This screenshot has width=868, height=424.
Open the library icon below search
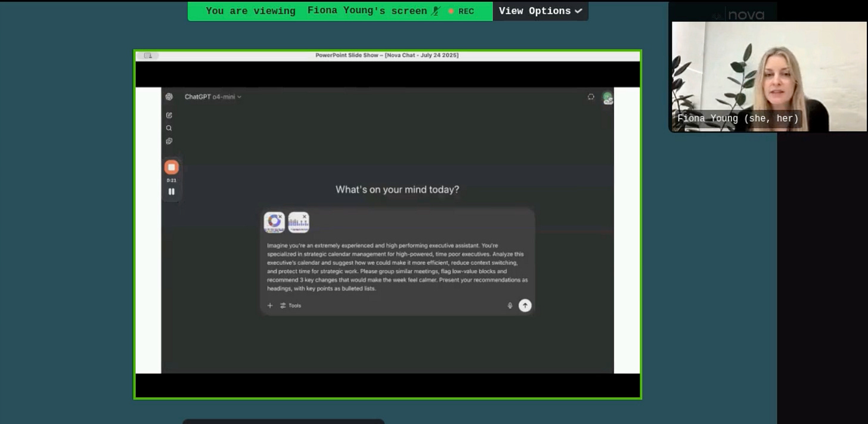[169, 141]
